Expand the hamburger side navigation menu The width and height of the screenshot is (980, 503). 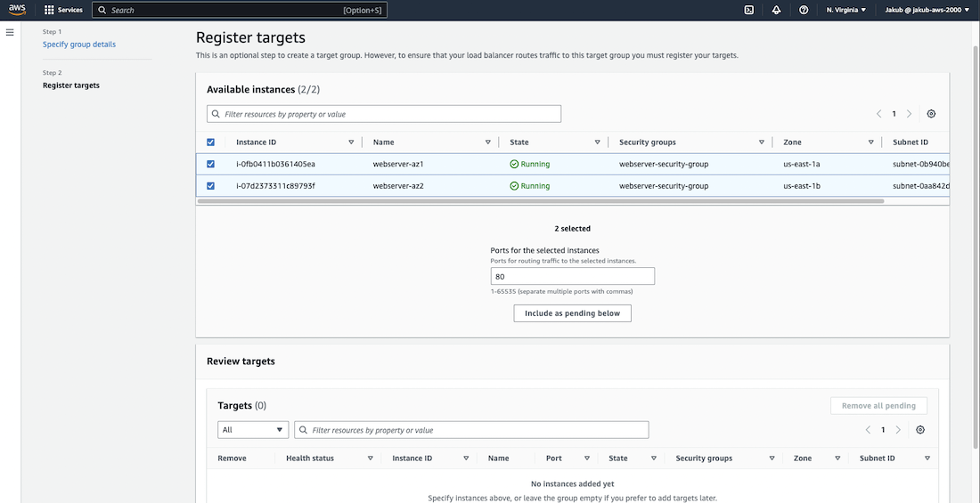(x=10, y=32)
